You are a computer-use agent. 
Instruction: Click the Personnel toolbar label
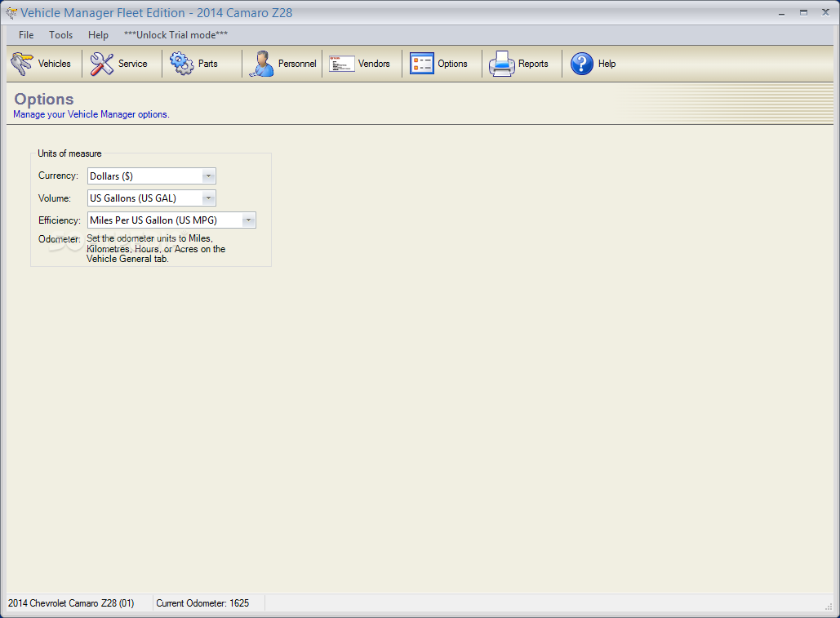[297, 64]
